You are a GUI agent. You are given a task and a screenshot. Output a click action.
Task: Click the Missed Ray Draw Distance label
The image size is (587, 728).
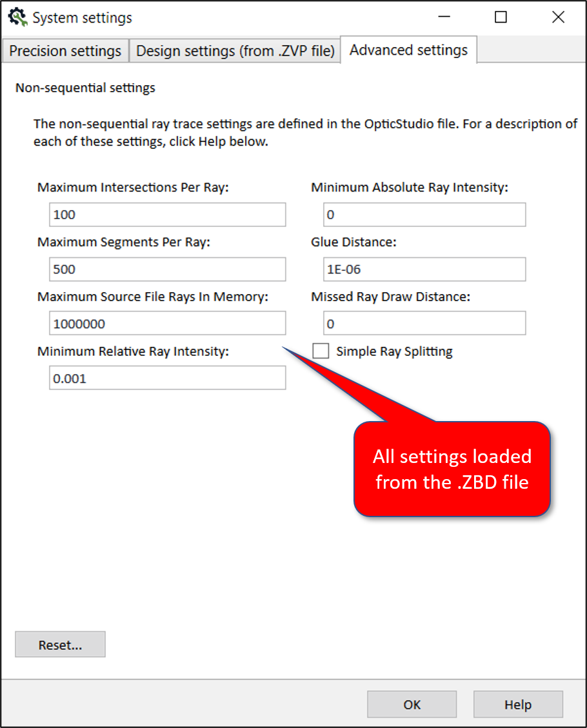(390, 297)
